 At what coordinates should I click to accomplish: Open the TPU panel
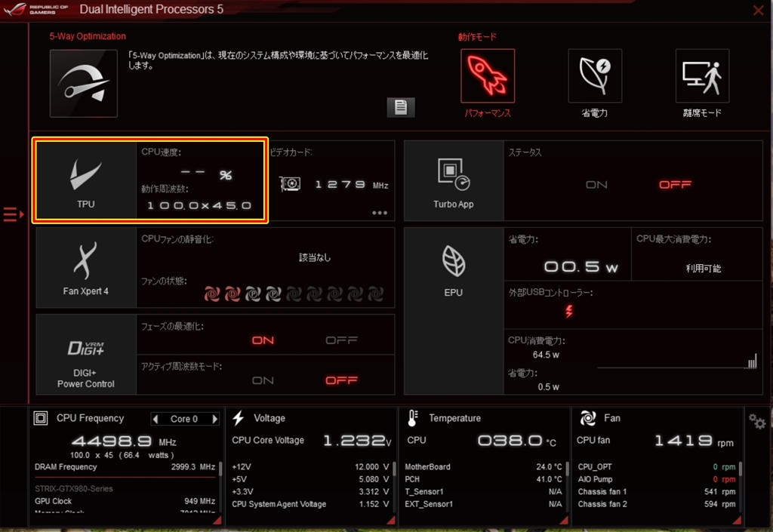(86, 180)
